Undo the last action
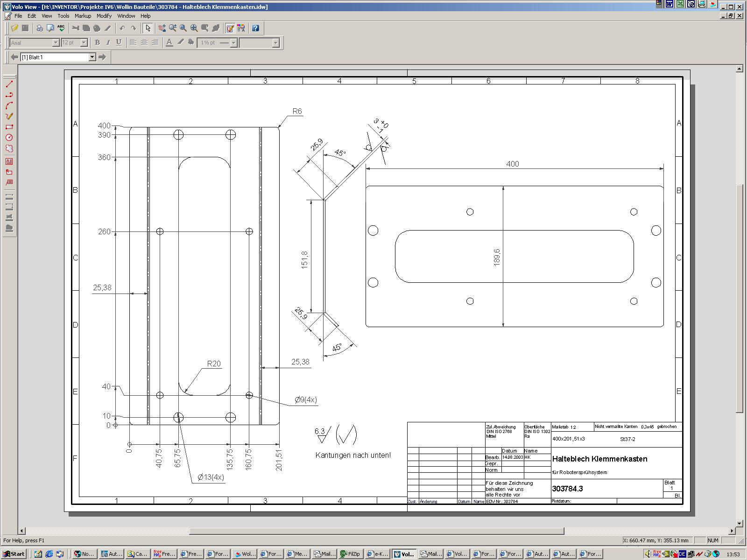 coord(122,28)
